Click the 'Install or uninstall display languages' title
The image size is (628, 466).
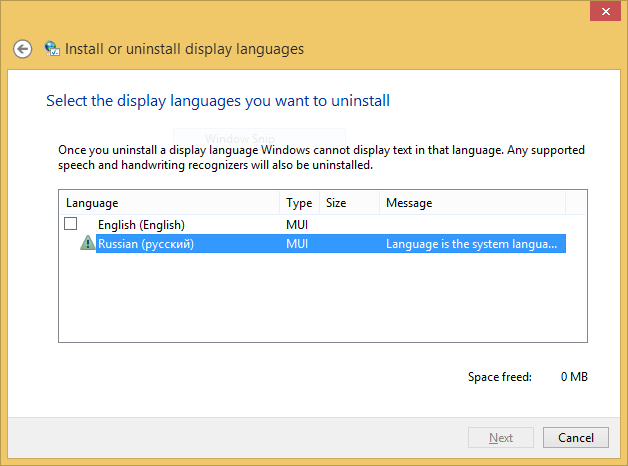click(x=184, y=49)
